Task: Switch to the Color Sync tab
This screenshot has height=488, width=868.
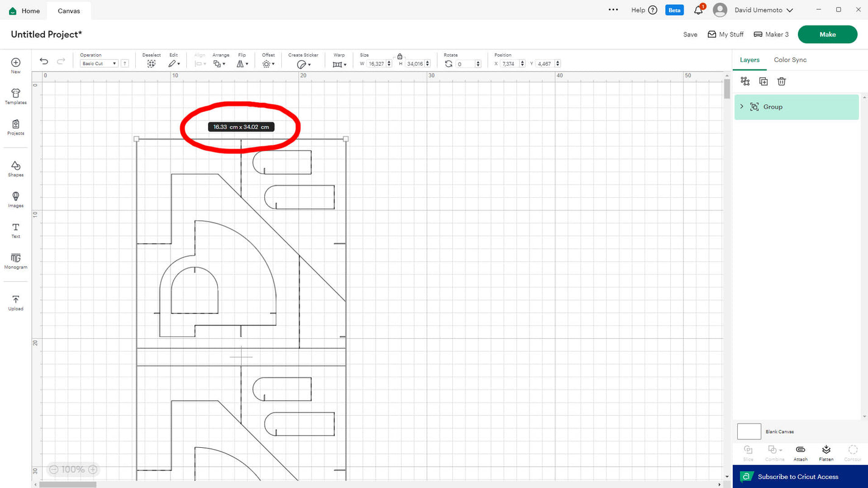Action: (790, 60)
